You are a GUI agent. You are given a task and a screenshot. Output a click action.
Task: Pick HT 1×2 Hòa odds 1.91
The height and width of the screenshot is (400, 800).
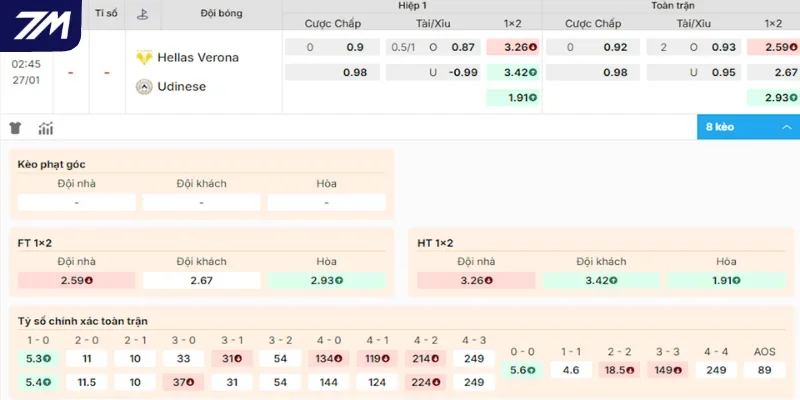[727, 280]
